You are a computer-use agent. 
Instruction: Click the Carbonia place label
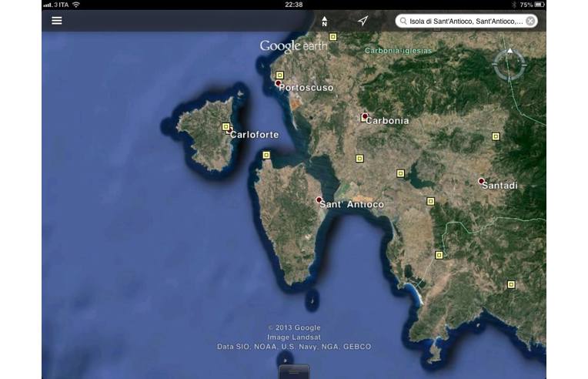[387, 121]
